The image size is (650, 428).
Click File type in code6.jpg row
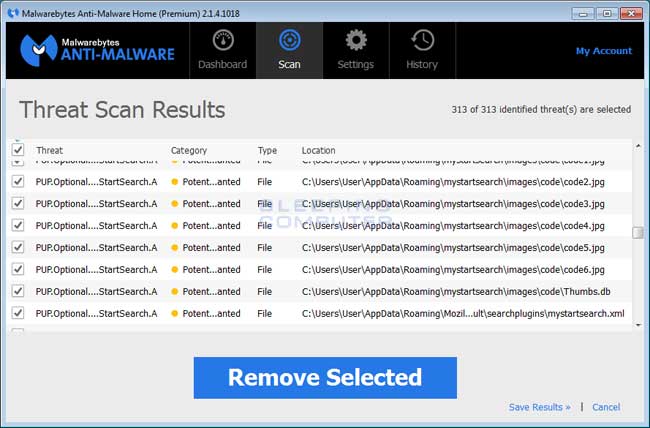264,270
